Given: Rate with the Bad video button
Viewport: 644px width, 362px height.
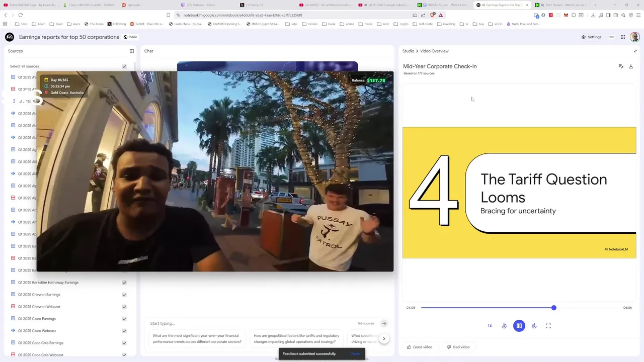Looking at the screenshot, I should (x=458, y=347).
